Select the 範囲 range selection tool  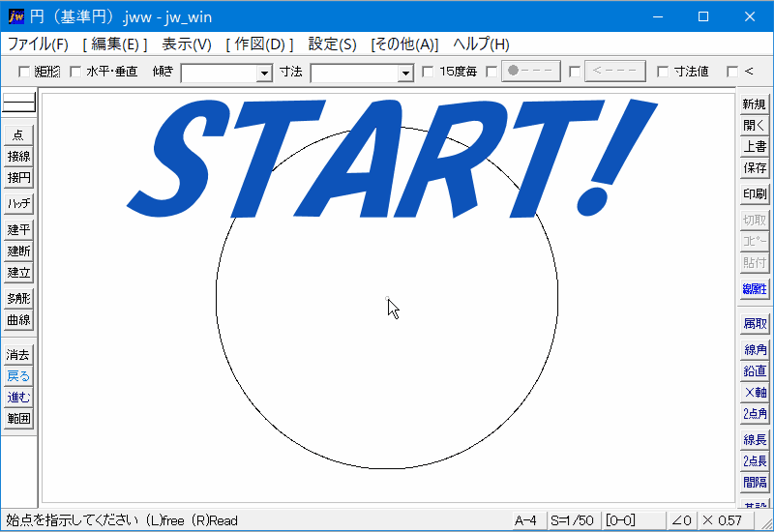[18, 419]
